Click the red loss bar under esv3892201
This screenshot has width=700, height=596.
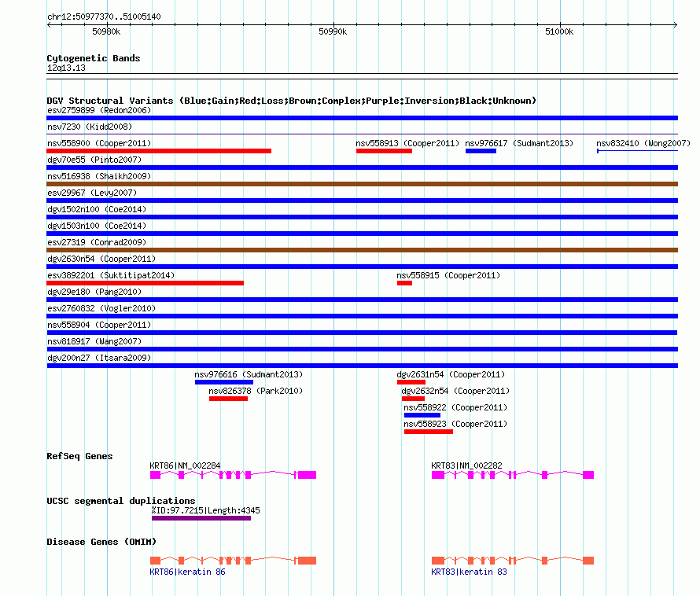click(145, 283)
